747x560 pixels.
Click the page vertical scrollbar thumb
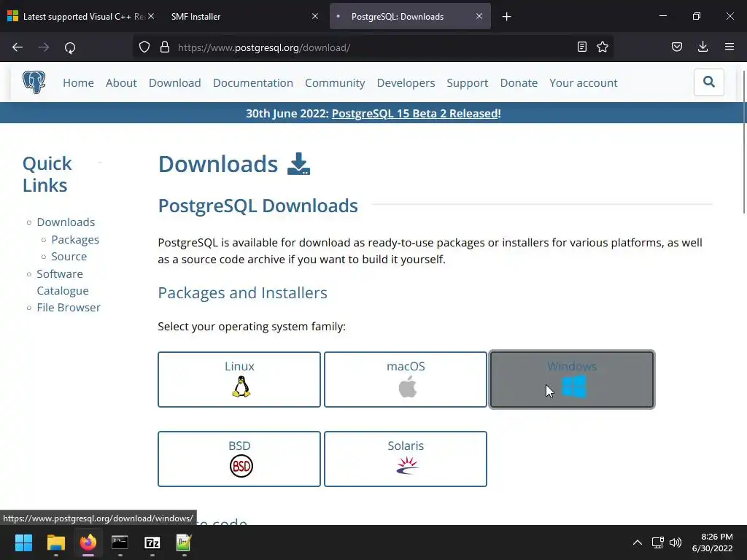click(x=744, y=142)
